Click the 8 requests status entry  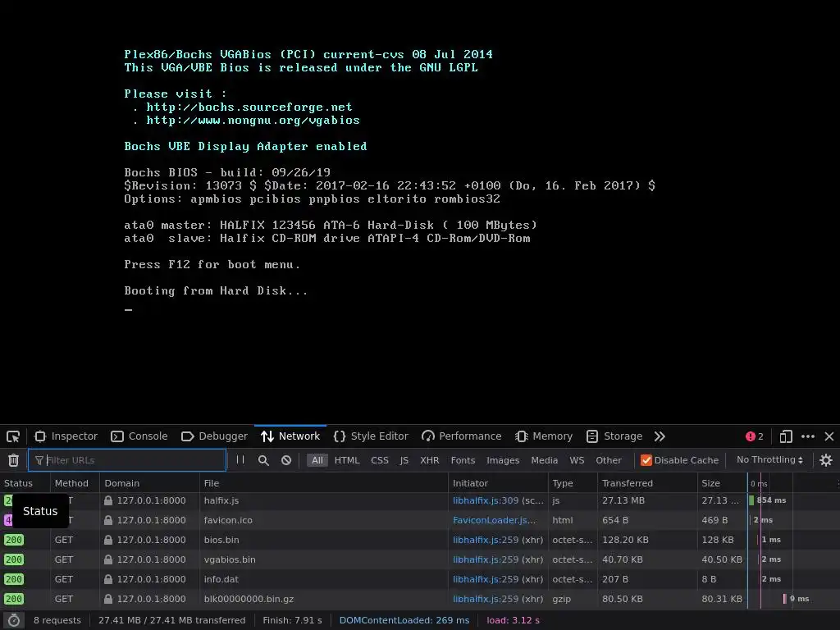click(x=57, y=620)
